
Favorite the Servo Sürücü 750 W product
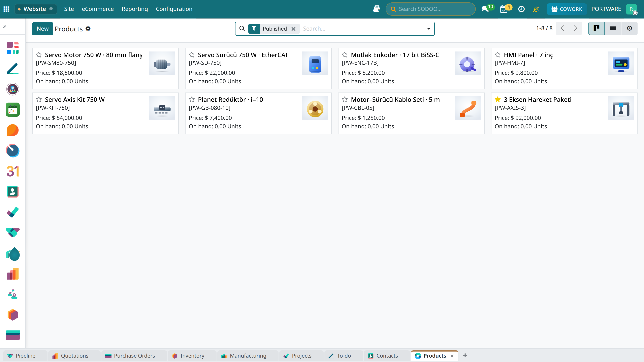[x=192, y=55]
